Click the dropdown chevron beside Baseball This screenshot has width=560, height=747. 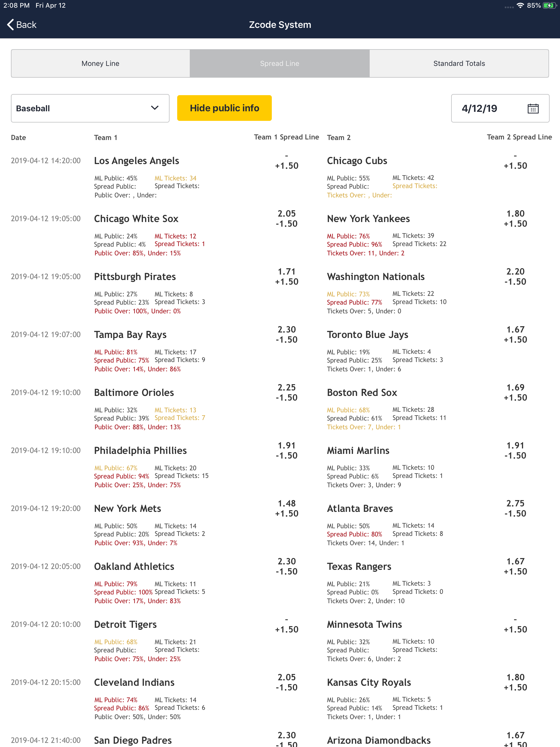click(x=155, y=108)
